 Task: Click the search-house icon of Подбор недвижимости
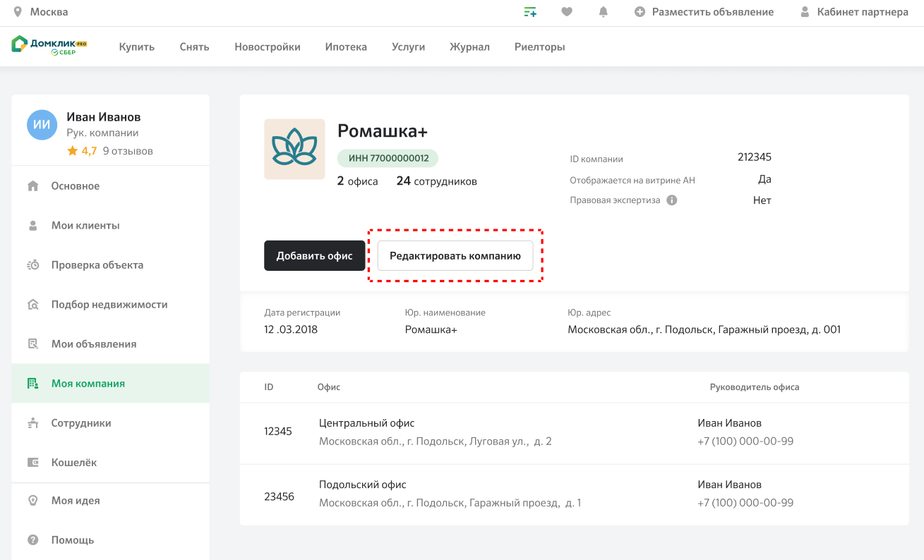(x=32, y=305)
